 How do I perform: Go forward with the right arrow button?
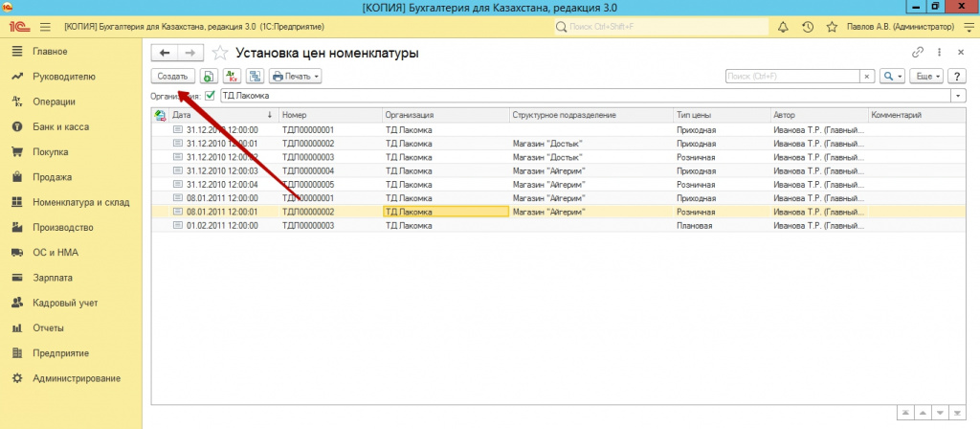(190, 54)
